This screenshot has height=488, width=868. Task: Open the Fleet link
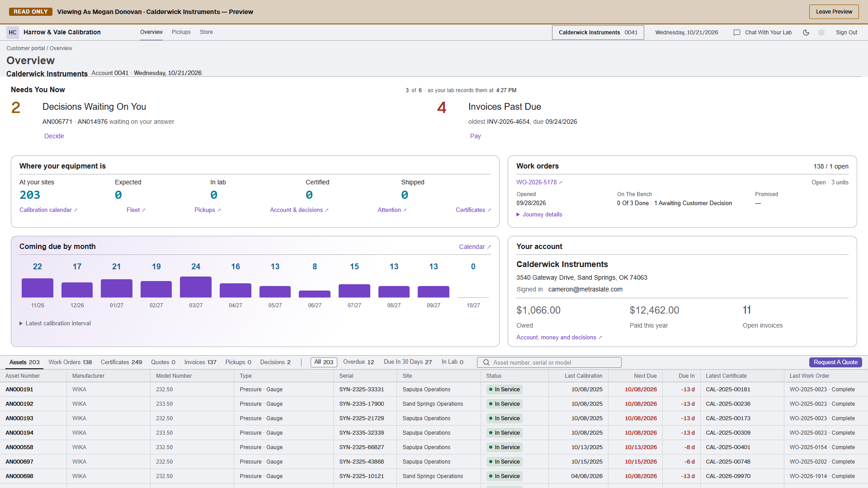[x=136, y=210]
